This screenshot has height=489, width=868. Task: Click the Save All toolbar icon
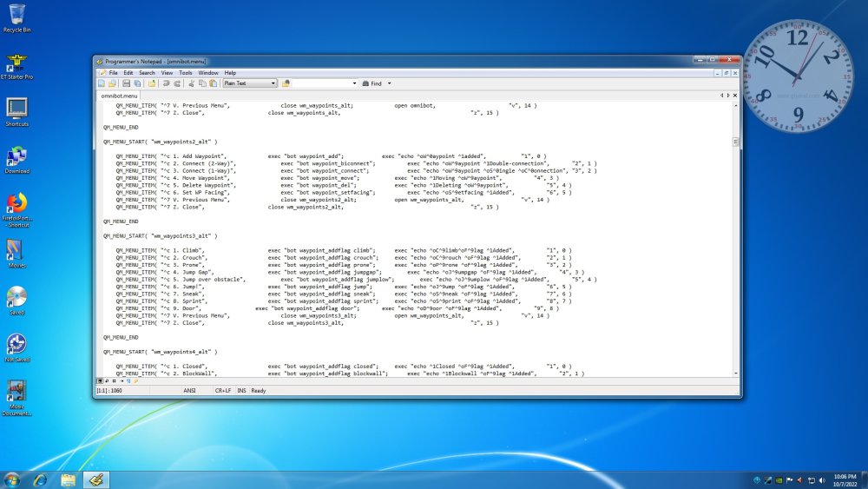[137, 83]
